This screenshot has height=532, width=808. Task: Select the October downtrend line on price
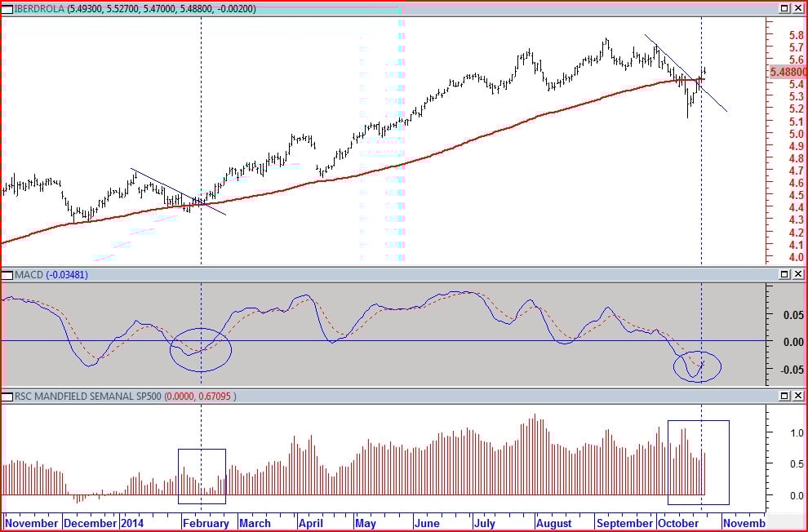tap(686, 73)
